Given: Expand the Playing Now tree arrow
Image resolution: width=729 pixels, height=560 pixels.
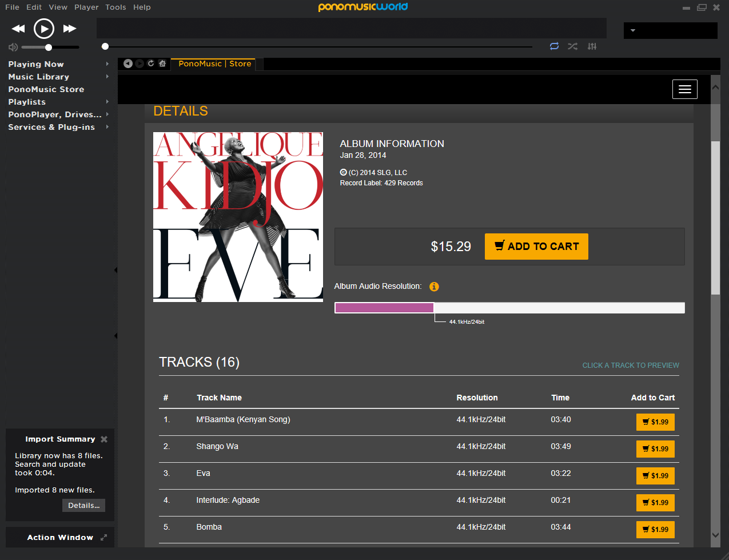Looking at the screenshot, I should pyautogui.click(x=107, y=64).
